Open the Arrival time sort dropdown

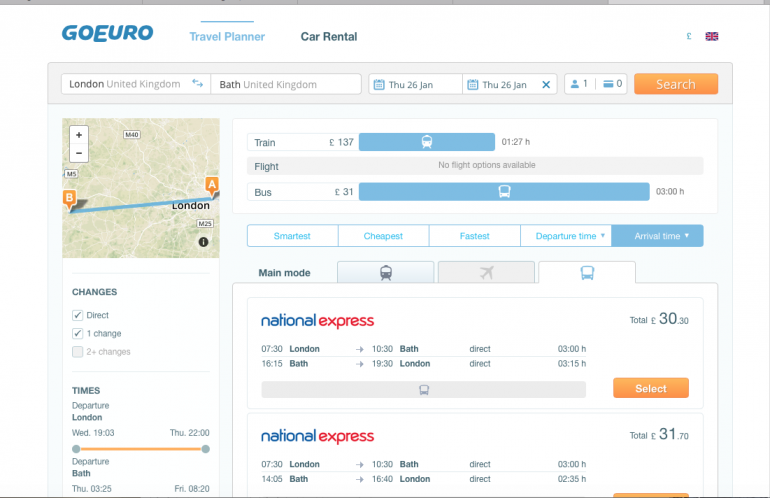(657, 236)
